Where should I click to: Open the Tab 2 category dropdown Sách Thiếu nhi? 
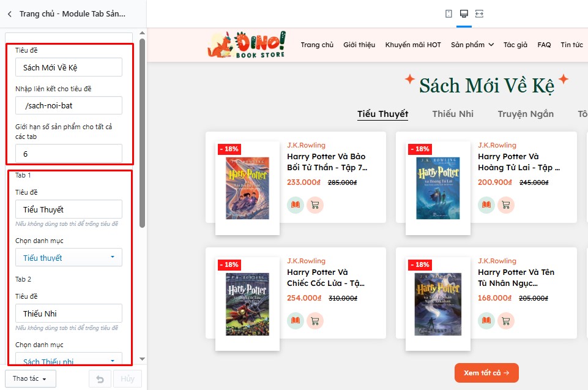[x=69, y=359]
